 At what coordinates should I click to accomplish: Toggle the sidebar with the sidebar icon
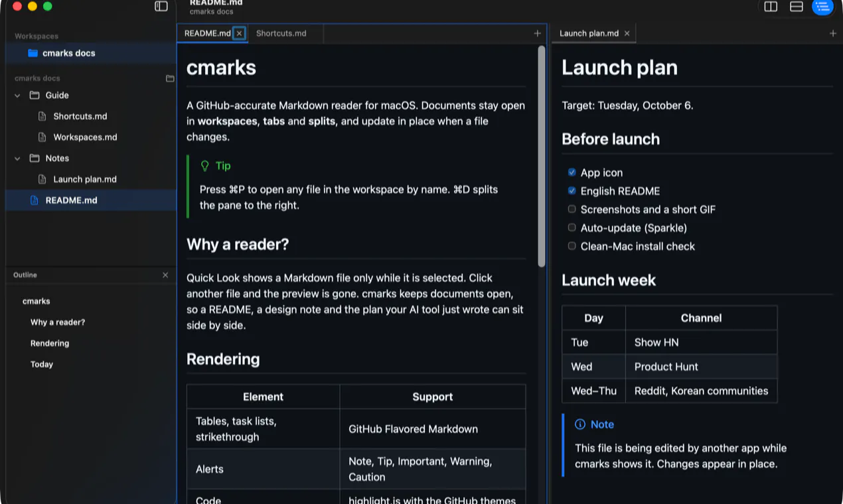coord(161,7)
